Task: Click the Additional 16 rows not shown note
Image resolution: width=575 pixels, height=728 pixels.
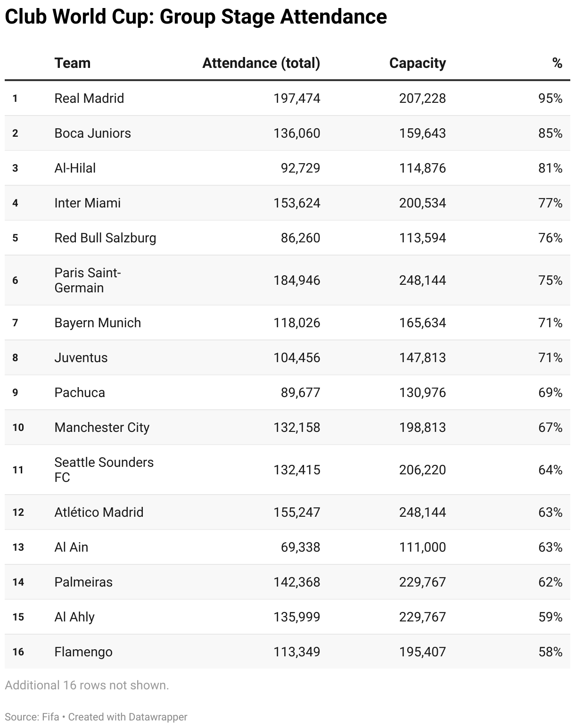Action: click(87, 685)
